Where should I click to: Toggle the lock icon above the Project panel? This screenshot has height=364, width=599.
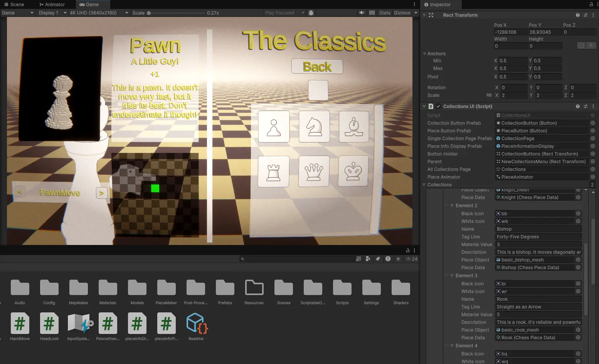407,250
